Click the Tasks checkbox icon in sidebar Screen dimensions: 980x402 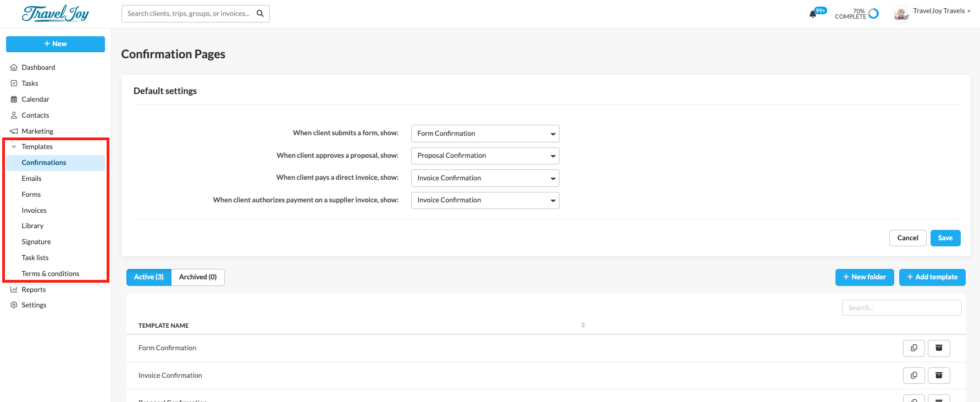click(14, 84)
